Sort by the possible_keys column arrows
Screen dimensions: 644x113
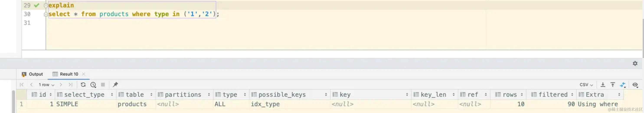326,95
